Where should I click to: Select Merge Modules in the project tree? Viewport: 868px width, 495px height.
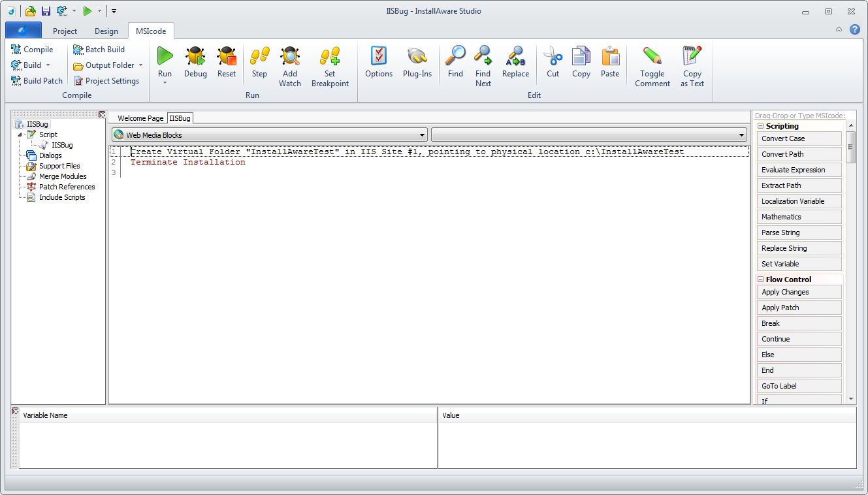(63, 176)
